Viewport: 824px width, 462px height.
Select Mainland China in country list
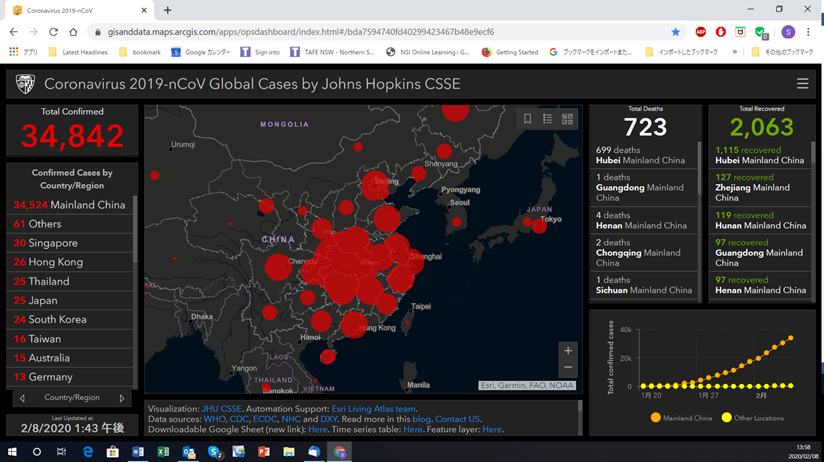pos(69,205)
